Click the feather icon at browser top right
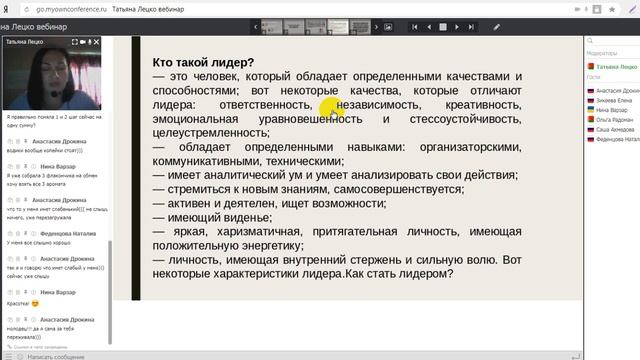Viewport: 640px width, 360px height. (x=632, y=9)
